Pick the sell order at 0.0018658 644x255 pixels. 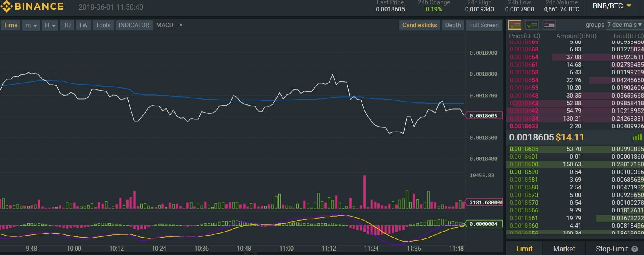(575, 72)
